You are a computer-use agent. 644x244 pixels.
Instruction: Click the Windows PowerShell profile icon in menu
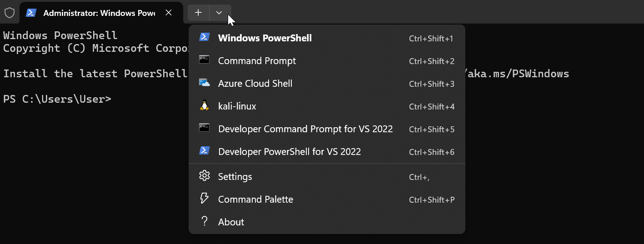tap(205, 38)
